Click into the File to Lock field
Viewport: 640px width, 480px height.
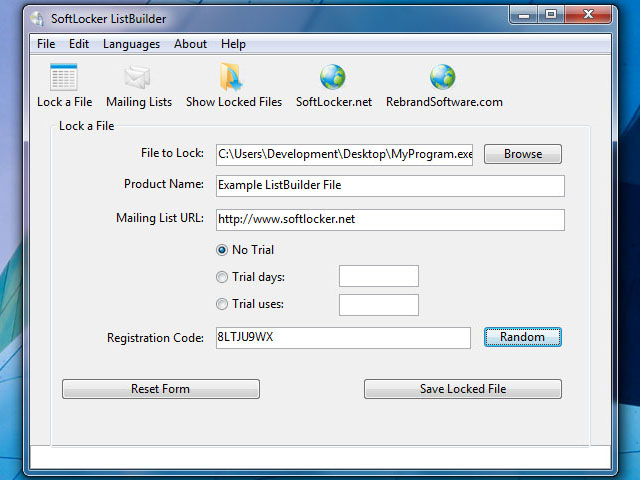click(x=344, y=155)
